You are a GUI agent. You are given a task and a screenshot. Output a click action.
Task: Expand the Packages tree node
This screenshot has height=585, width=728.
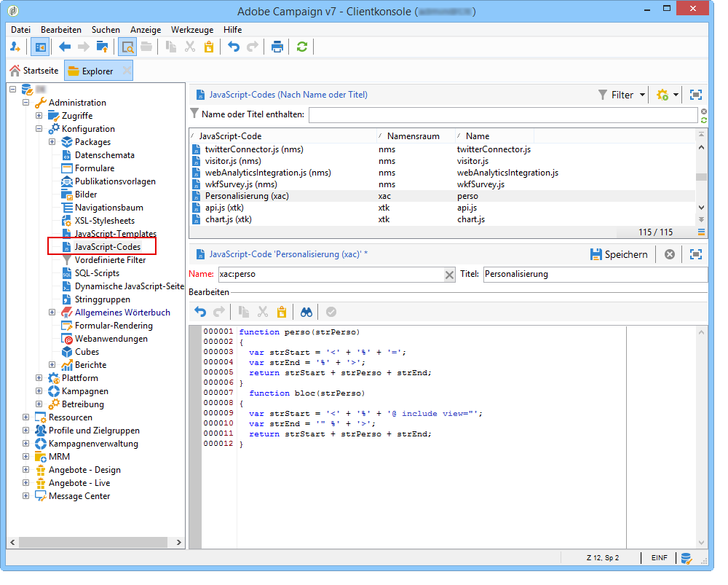coord(52,142)
